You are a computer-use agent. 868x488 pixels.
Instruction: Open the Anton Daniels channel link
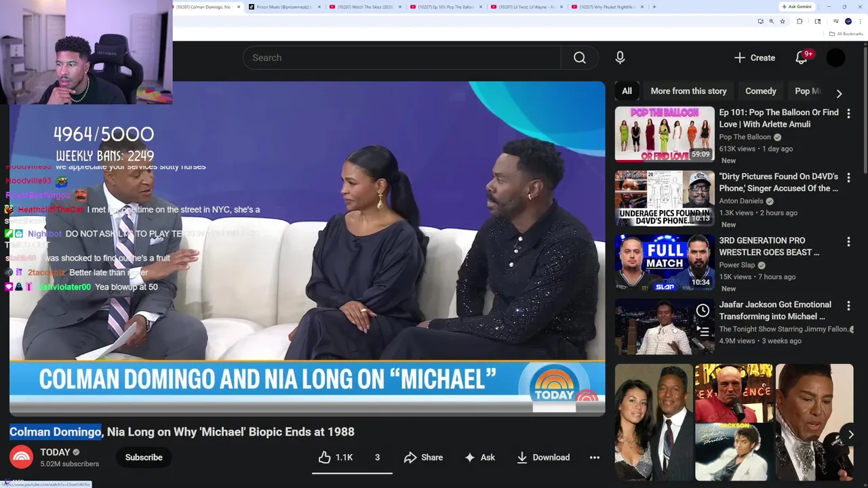(741, 201)
